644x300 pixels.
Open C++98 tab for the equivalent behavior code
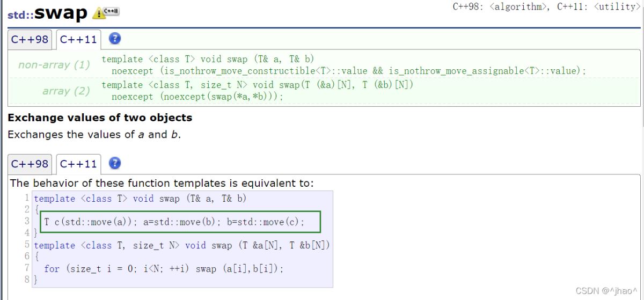(30, 164)
